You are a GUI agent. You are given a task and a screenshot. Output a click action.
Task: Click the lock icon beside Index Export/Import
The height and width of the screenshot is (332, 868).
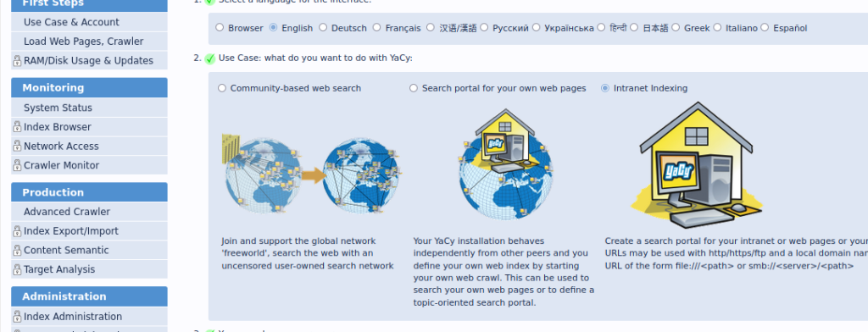click(x=17, y=231)
